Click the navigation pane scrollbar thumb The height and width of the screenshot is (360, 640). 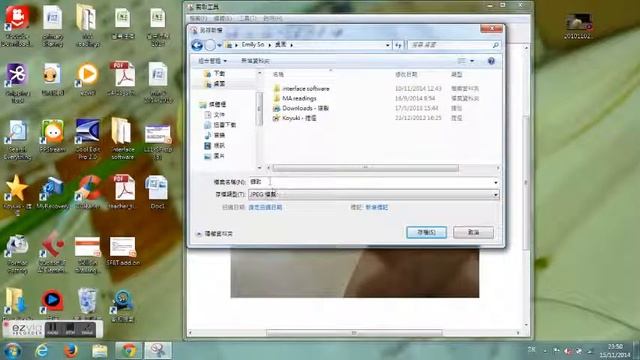(x=259, y=109)
